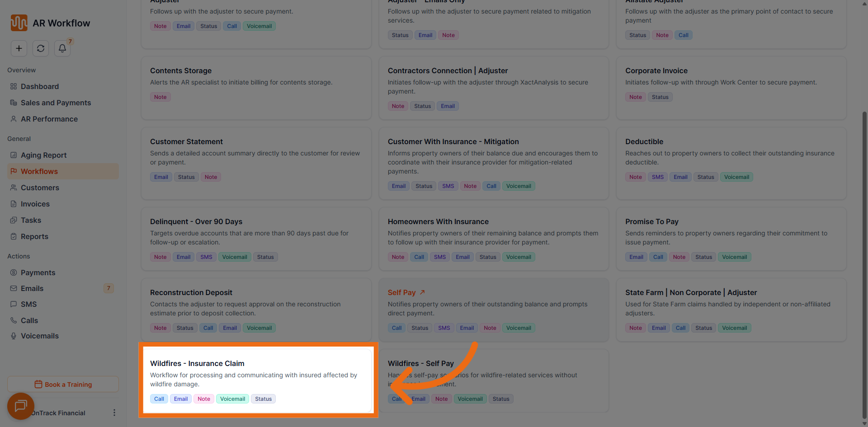Go to Sales and Payments page

point(56,103)
